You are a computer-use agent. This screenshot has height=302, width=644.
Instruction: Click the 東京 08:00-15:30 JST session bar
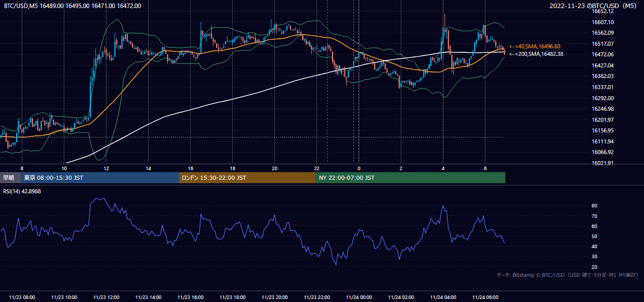100,178
